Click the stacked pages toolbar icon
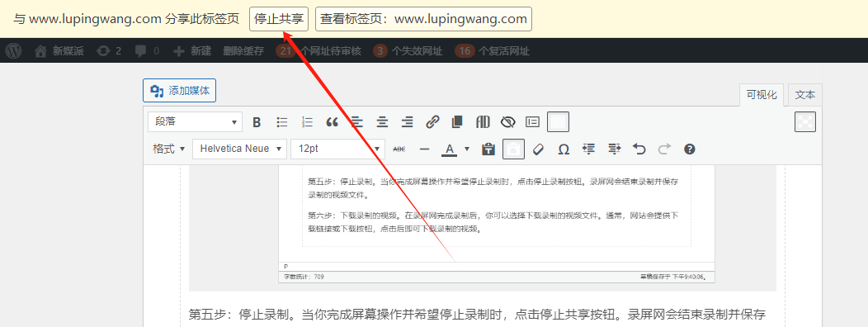Image resolution: width=868 pixels, height=327 pixels. click(457, 122)
